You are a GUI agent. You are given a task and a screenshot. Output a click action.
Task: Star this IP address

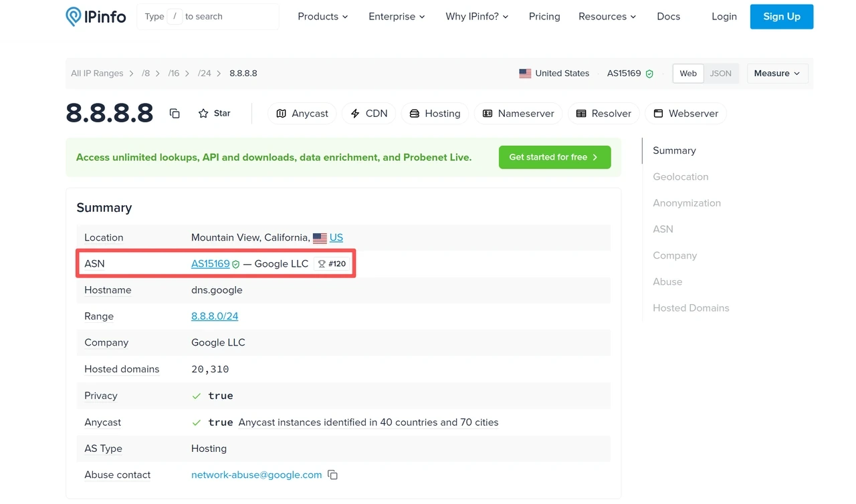214,114
